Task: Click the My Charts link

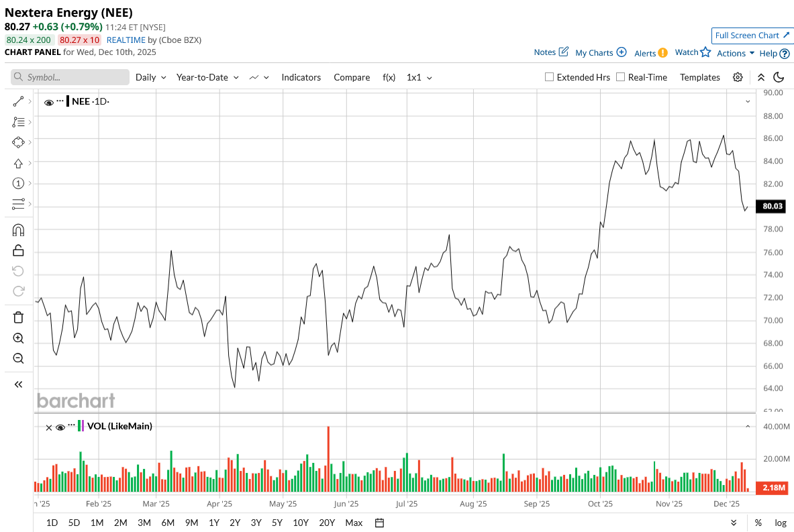Action: tap(594, 52)
